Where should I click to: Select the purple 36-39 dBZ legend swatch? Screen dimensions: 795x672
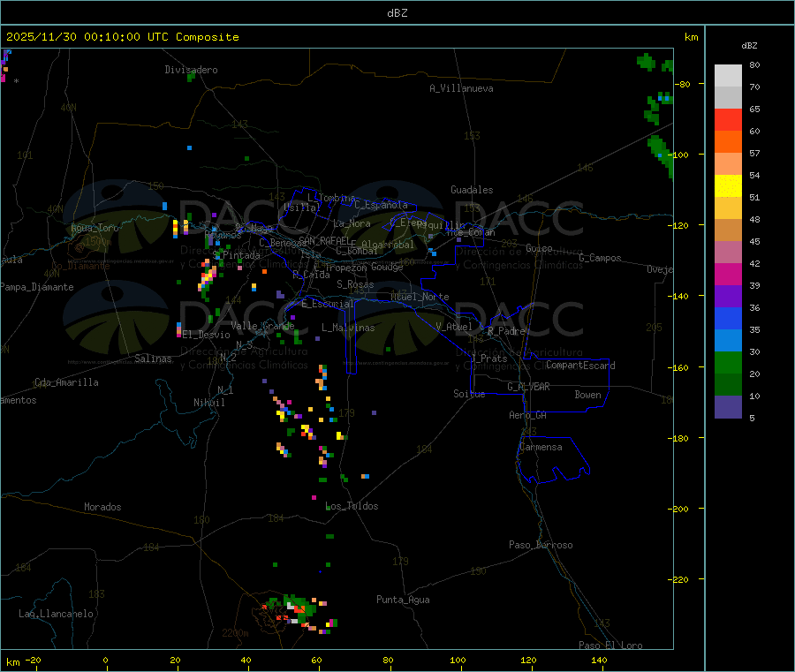(x=728, y=297)
